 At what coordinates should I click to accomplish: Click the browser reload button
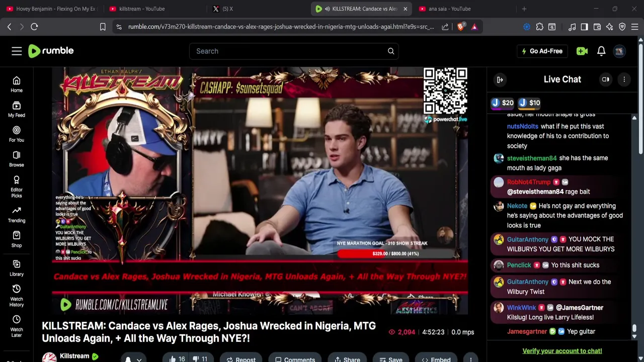34,27
